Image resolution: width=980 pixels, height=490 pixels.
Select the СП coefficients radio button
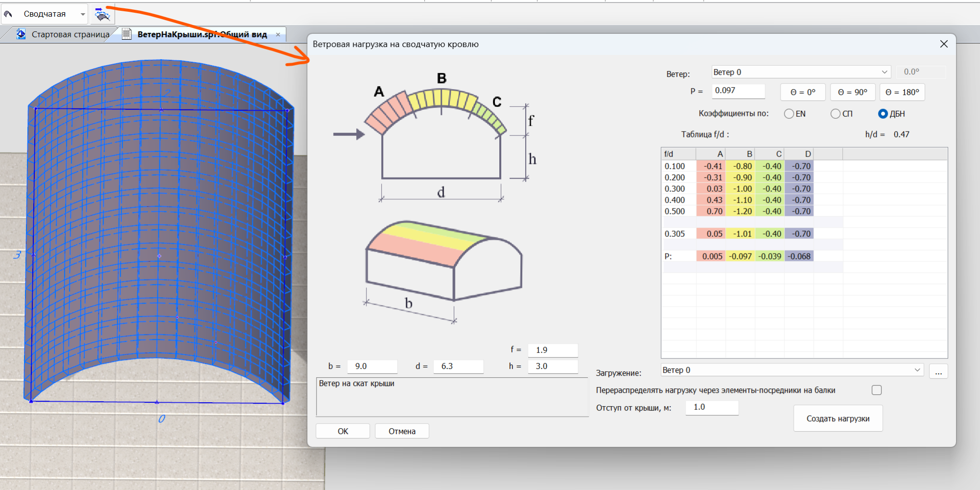[x=835, y=114]
